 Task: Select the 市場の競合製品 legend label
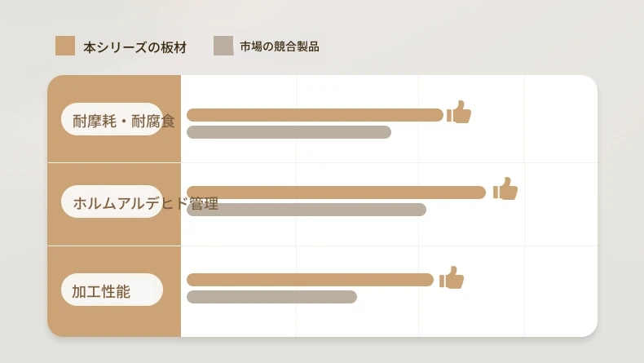pos(280,47)
